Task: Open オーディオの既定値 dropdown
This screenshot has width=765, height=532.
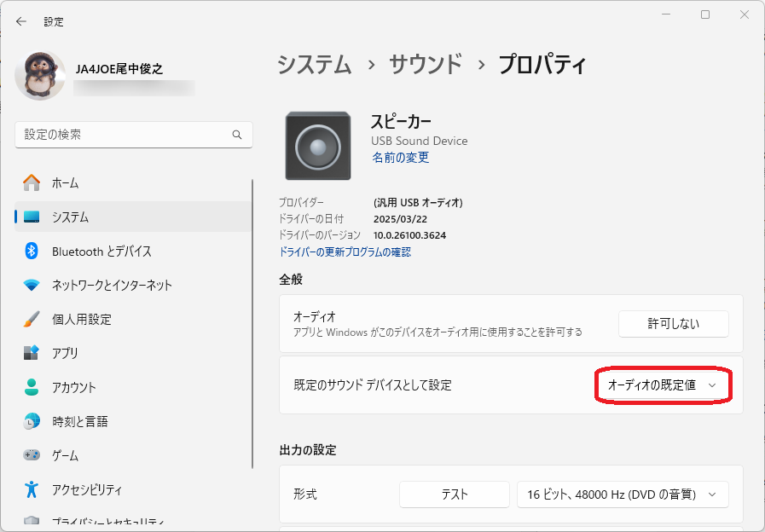Action: pos(663,385)
